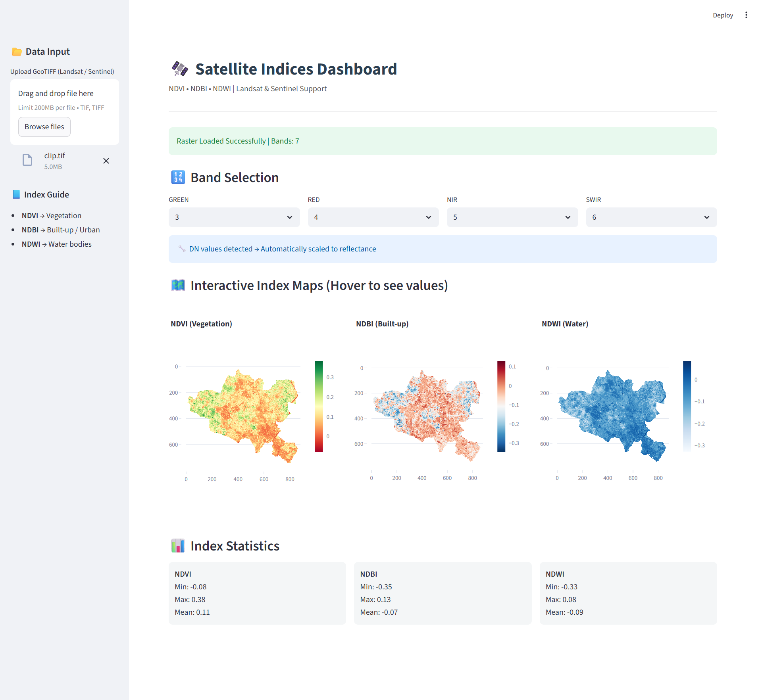Viewport: 762px width, 700px height.
Task: Open the SWIR band dropdown
Action: click(651, 217)
